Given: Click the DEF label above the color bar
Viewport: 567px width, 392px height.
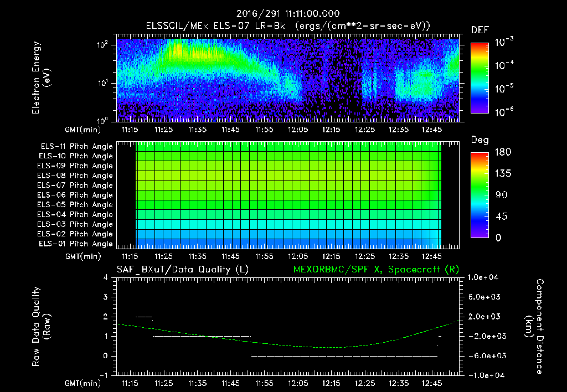Looking at the screenshot, I should click(480, 30).
